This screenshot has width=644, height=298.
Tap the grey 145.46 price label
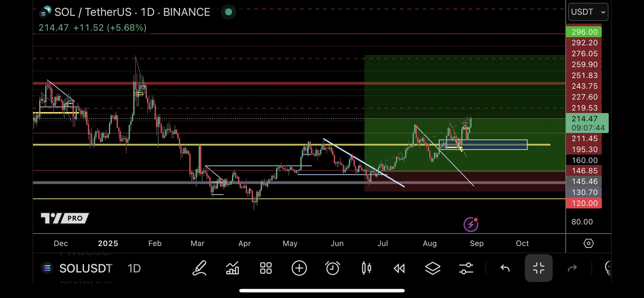584,181
